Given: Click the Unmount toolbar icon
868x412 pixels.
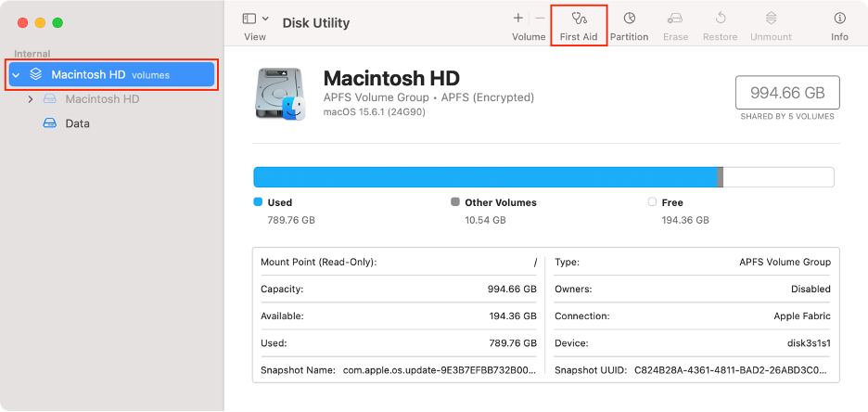Looking at the screenshot, I should tap(772, 19).
